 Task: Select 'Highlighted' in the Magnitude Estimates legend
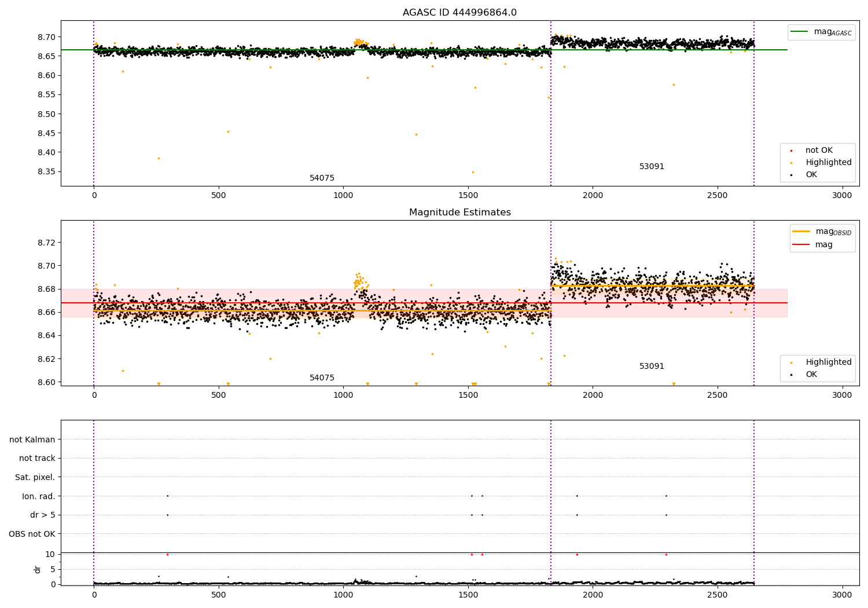[x=828, y=362]
